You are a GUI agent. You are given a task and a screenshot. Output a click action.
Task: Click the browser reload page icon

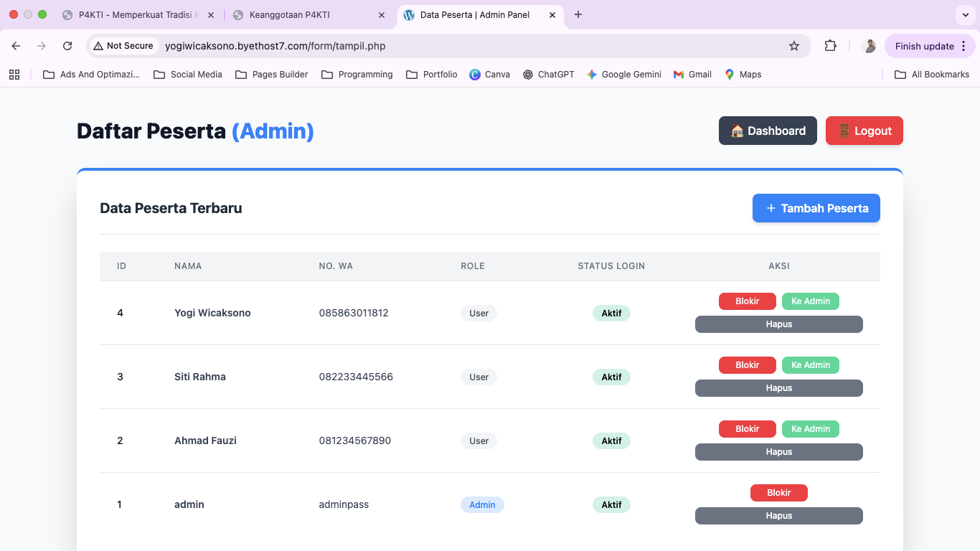pyautogui.click(x=67, y=46)
